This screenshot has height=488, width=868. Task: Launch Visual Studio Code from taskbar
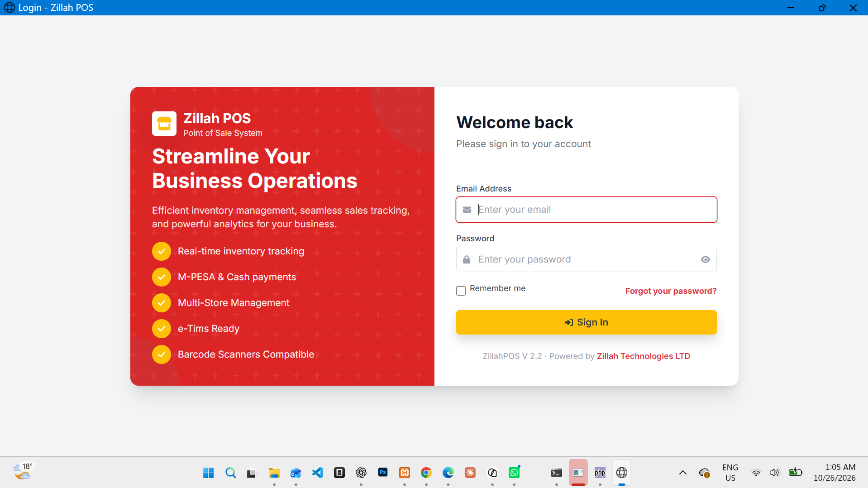coord(317,473)
